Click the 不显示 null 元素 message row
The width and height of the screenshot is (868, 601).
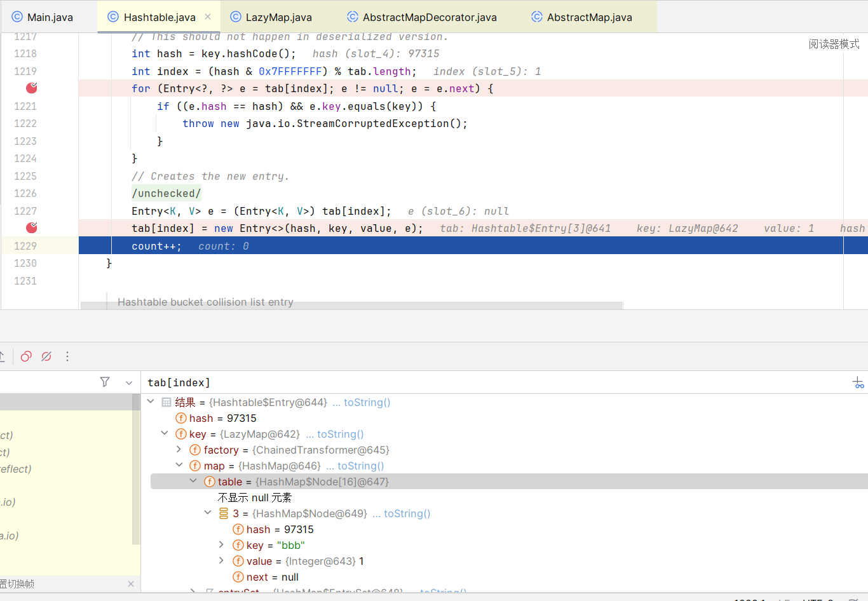click(254, 497)
